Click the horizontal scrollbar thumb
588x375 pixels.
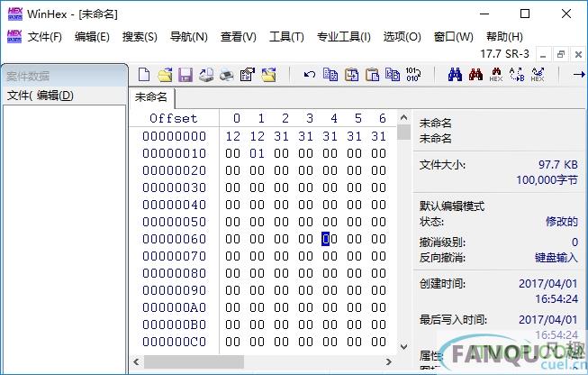(x=194, y=361)
